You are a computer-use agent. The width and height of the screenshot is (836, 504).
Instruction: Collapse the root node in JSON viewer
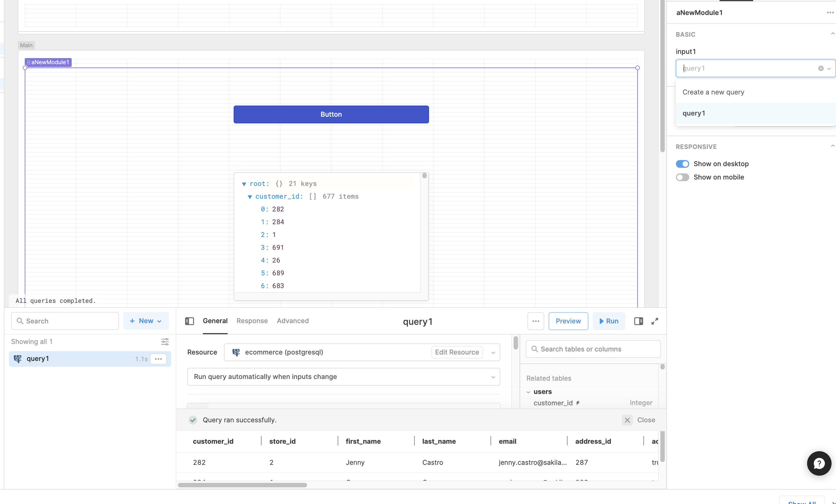244,184
